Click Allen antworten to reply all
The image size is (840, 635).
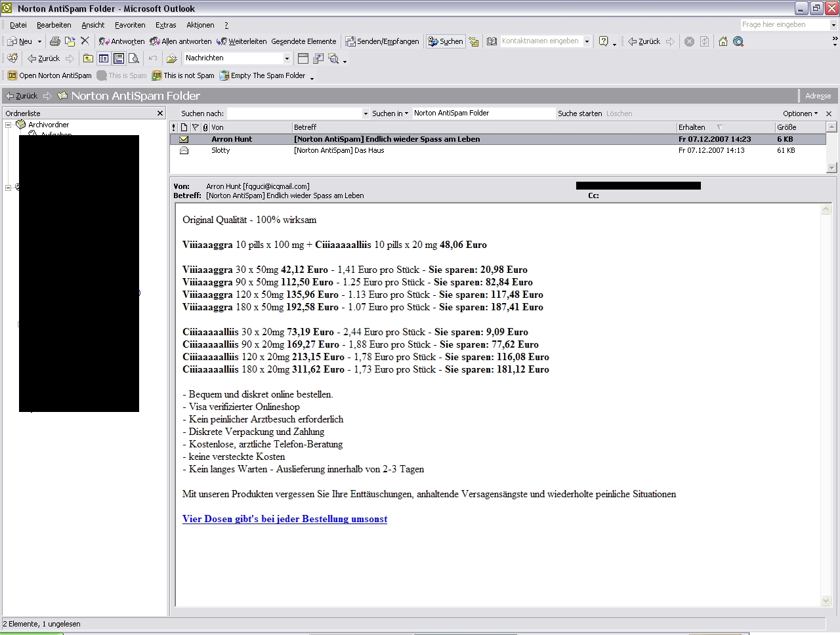point(180,41)
